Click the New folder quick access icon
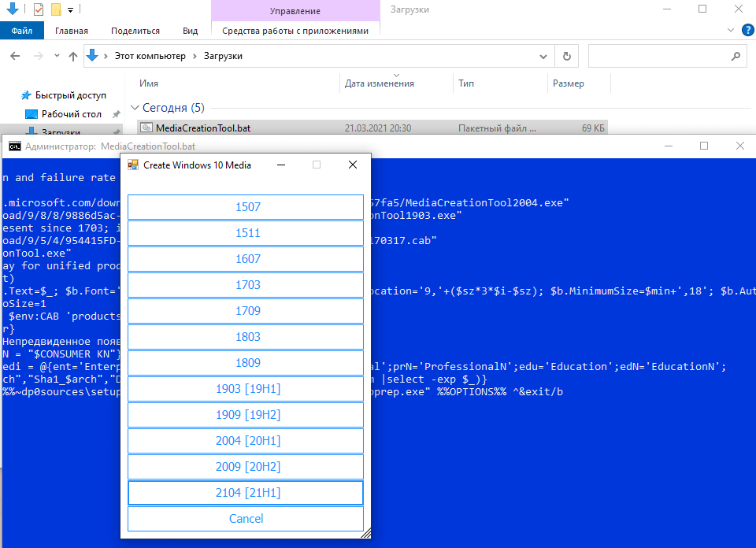The width and height of the screenshot is (756, 548). (x=56, y=9)
